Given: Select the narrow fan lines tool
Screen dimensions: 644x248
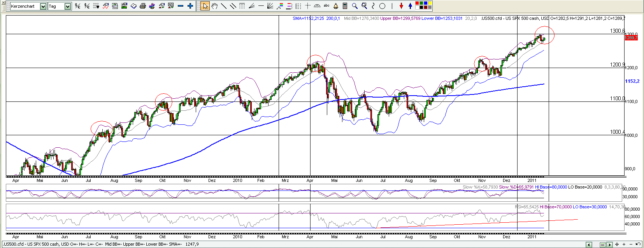Looking at the screenshot, I should point(251,6).
